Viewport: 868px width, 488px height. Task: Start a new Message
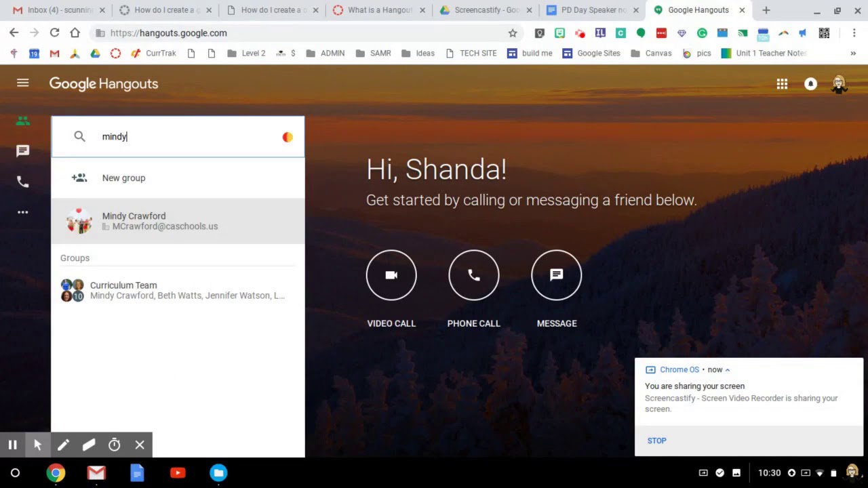[x=556, y=275]
